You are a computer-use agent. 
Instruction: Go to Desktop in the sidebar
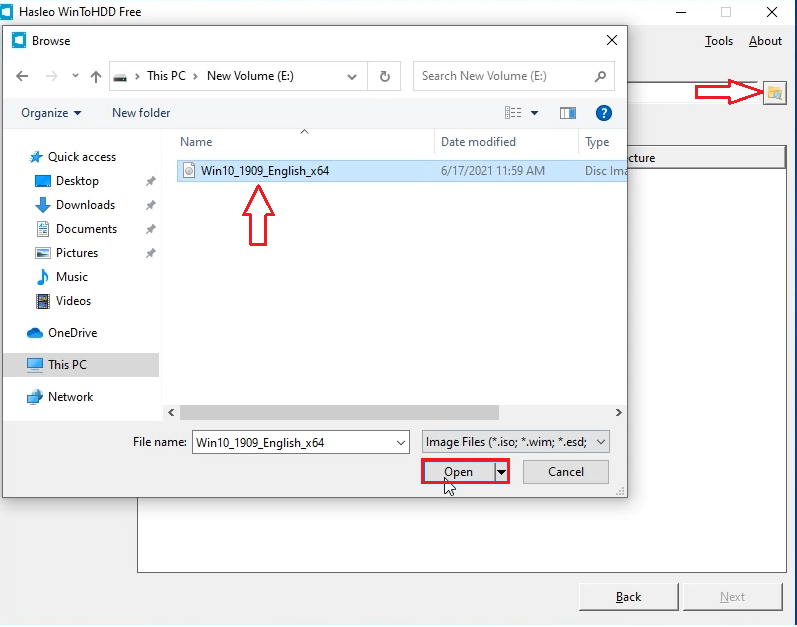(x=77, y=181)
